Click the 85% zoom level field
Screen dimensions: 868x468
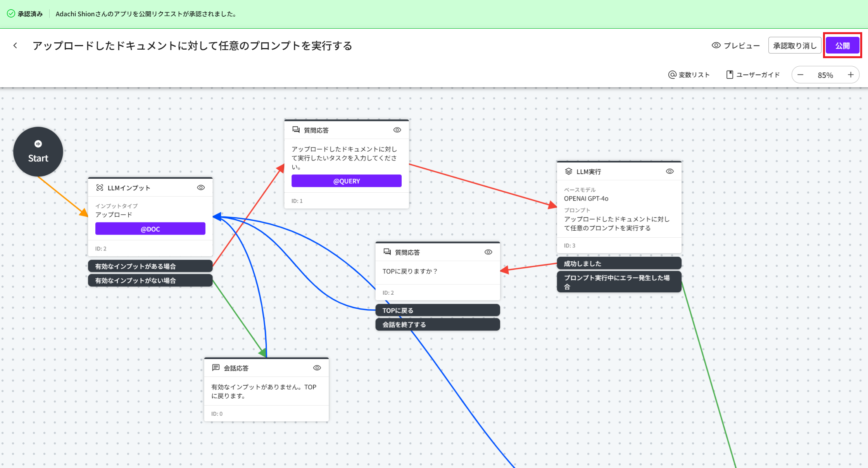pyautogui.click(x=825, y=75)
